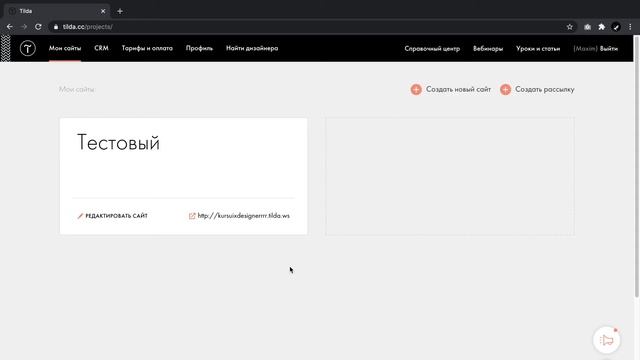Select the Tilda browser tab

[57, 11]
